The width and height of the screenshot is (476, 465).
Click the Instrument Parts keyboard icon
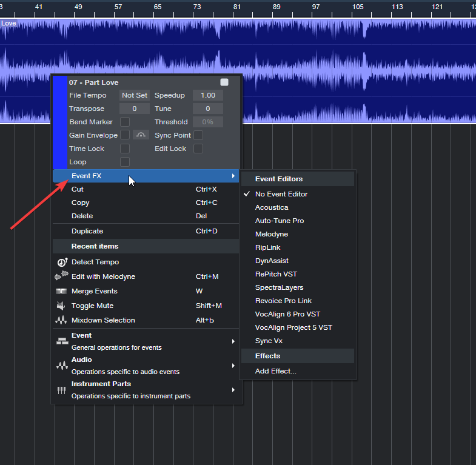[61, 390]
